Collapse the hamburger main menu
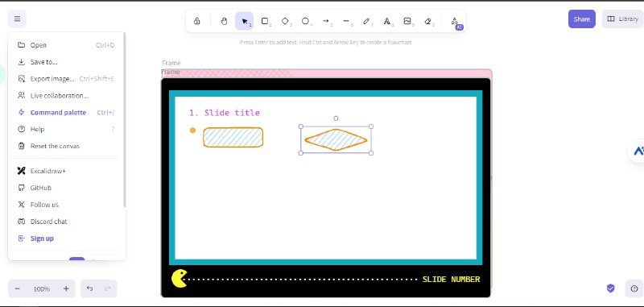Screen dimensions: 644x307 (17, 19)
